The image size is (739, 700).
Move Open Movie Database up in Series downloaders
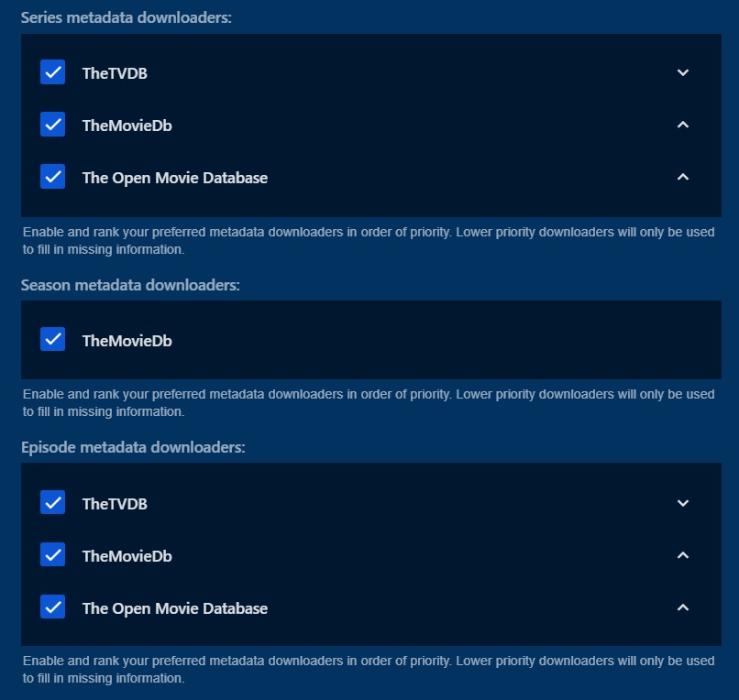pos(682,177)
